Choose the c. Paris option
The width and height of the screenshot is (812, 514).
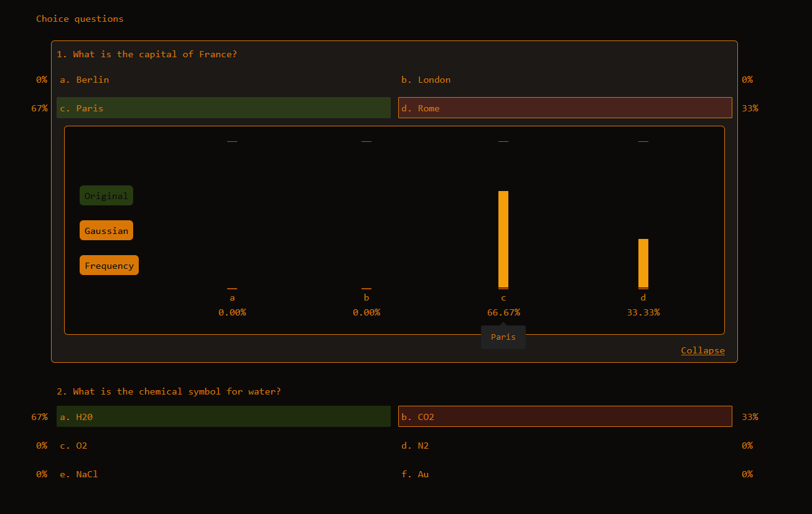223,108
